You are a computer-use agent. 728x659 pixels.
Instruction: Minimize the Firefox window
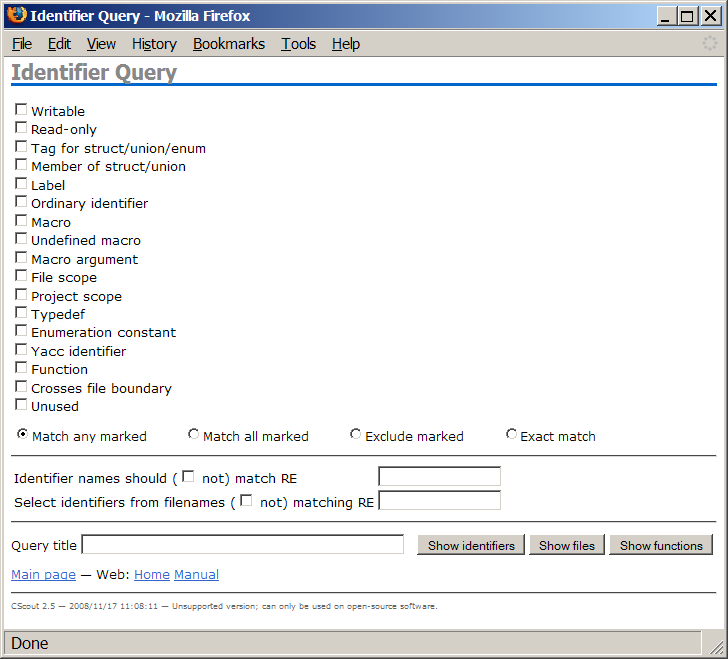pos(666,16)
